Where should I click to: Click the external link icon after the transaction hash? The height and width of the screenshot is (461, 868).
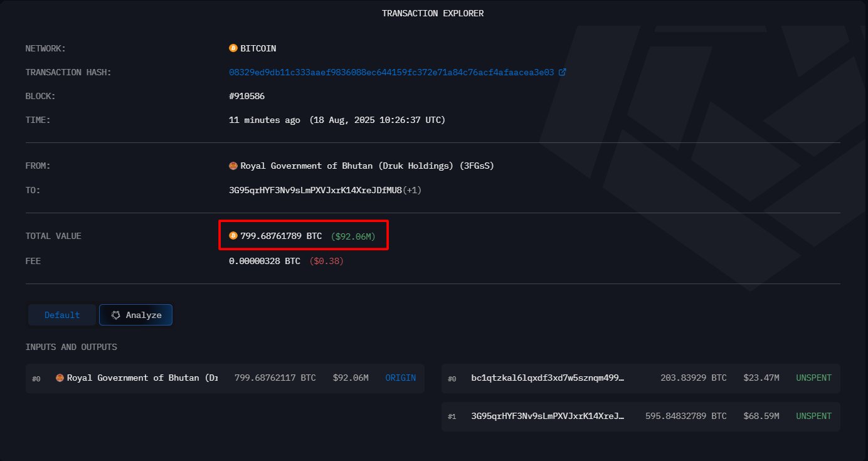coord(563,72)
